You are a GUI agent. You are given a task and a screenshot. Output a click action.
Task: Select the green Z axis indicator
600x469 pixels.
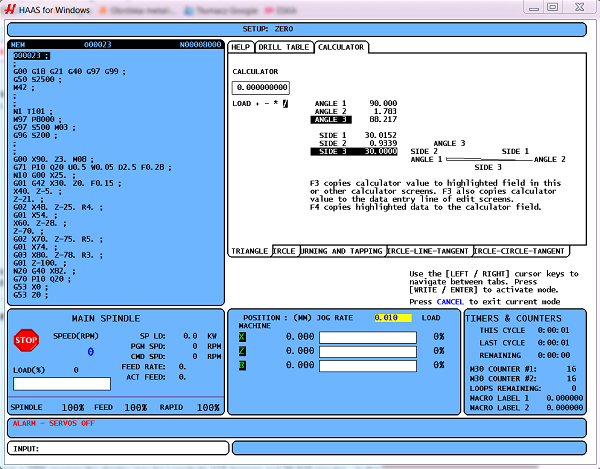242,351
